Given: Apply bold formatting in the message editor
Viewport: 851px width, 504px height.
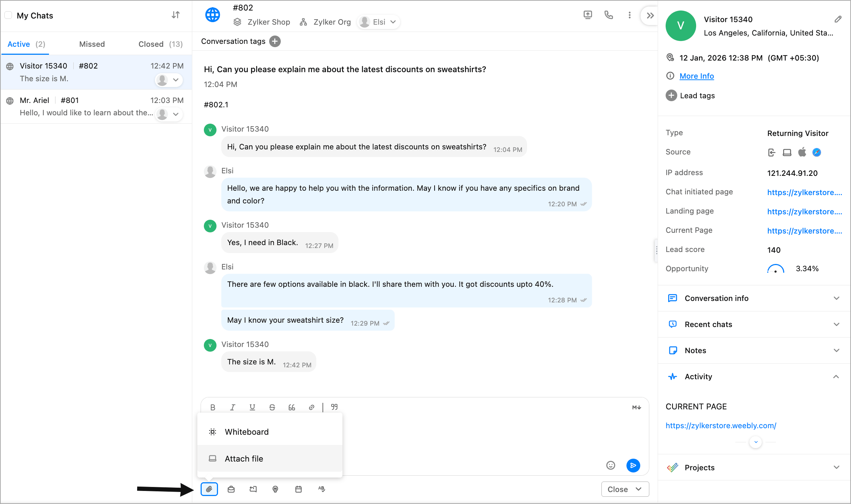Looking at the screenshot, I should 213,407.
